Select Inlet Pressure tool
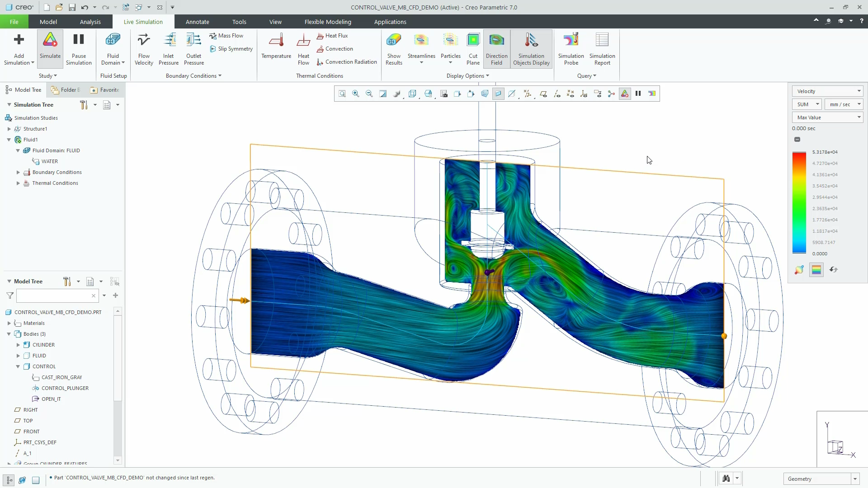Viewport: 868px width, 488px height. pos(169,49)
